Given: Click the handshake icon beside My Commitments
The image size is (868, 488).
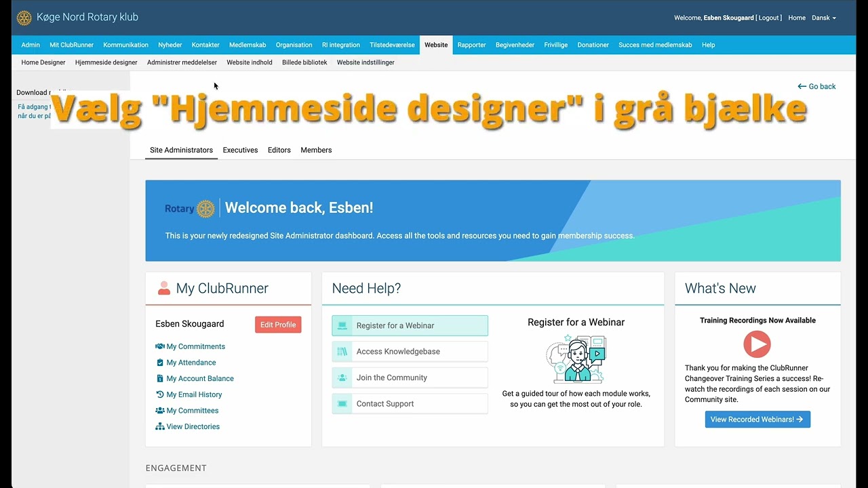Looking at the screenshot, I should pos(160,346).
